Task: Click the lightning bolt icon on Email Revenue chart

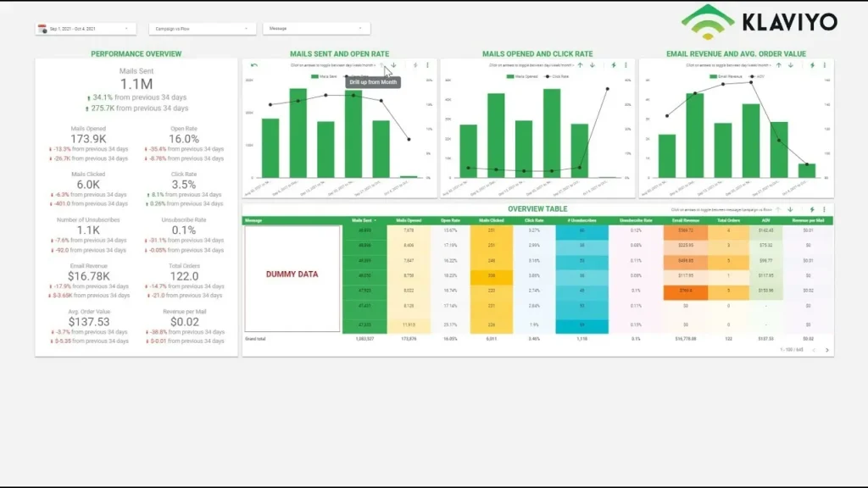Action: [x=811, y=65]
